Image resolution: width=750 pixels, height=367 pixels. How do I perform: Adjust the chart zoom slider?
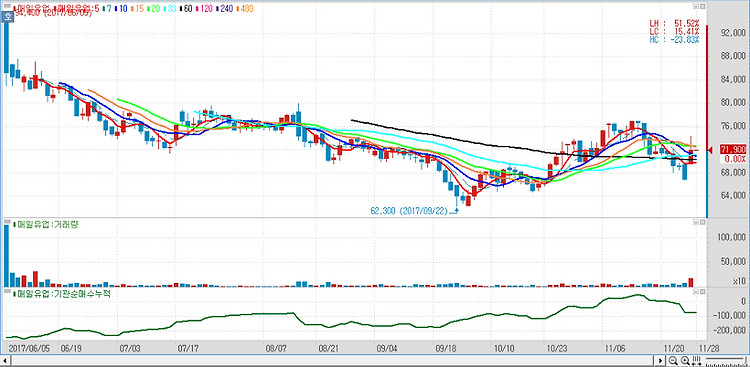pos(727,360)
